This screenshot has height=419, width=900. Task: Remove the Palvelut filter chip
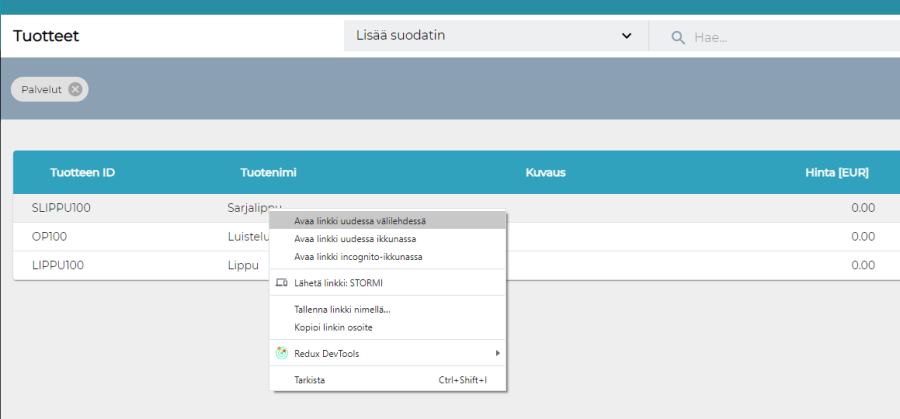(x=75, y=89)
